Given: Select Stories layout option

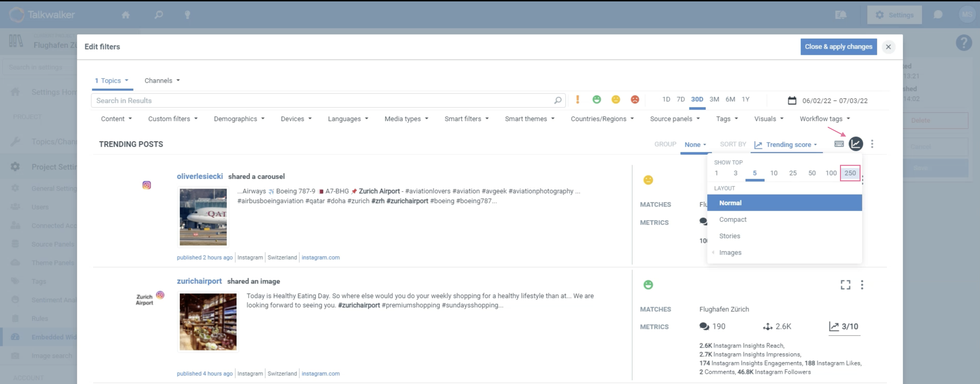Looking at the screenshot, I should pyautogui.click(x=784, y=236).
